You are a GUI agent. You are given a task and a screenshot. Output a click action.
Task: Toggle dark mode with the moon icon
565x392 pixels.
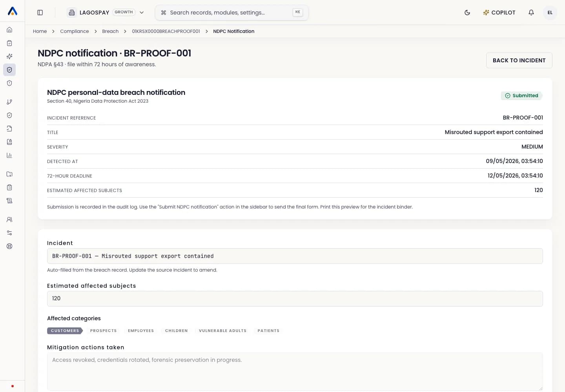point(467,13)
